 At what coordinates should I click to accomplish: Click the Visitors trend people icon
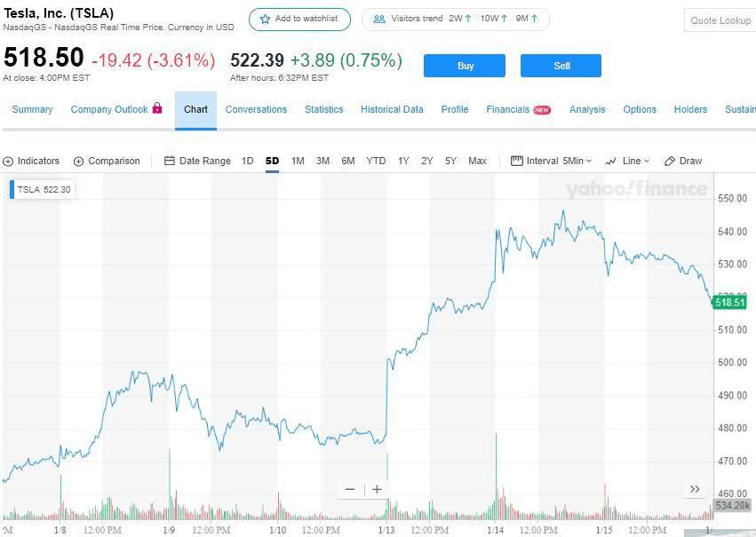point(379,19)
